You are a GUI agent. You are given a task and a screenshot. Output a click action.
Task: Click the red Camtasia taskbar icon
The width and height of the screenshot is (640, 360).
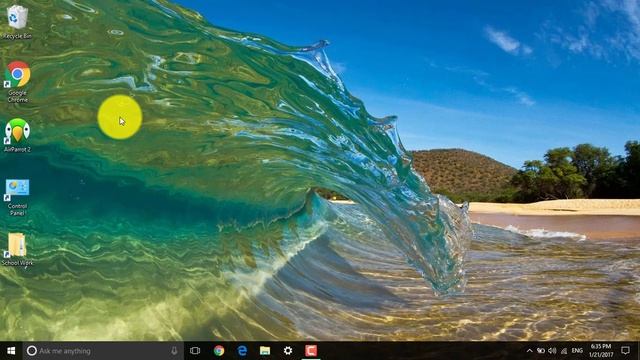pyautogui.click(x=311, y=351)
